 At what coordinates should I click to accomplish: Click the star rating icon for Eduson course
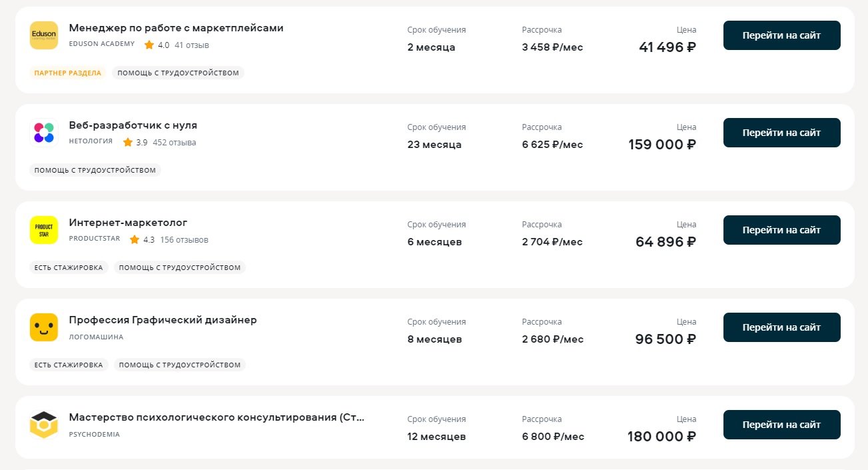[149, 45]
